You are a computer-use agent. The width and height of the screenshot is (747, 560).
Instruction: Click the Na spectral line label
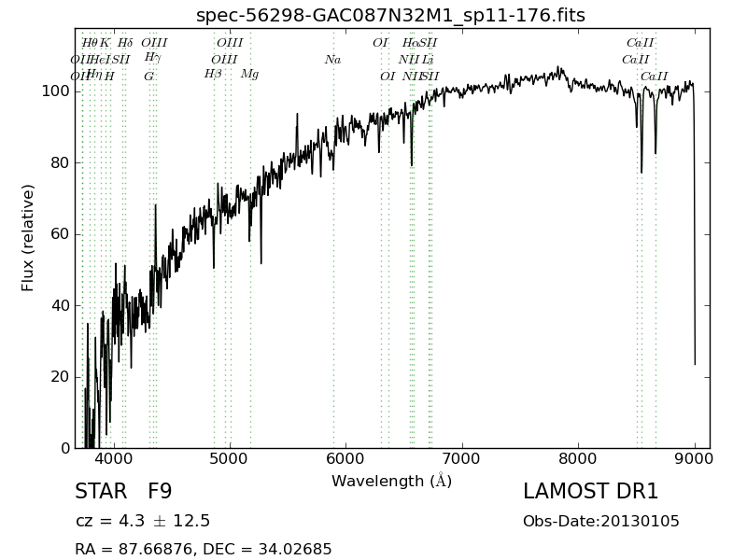coord(333,60)
